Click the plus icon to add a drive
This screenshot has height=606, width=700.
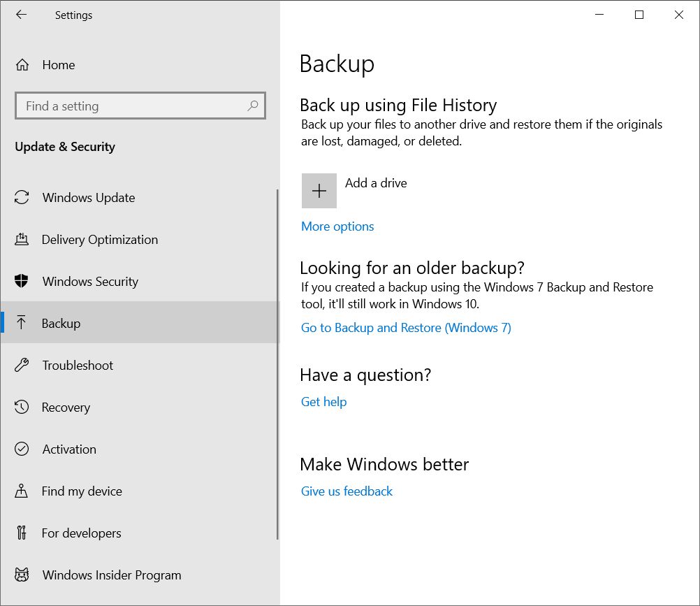319,191
